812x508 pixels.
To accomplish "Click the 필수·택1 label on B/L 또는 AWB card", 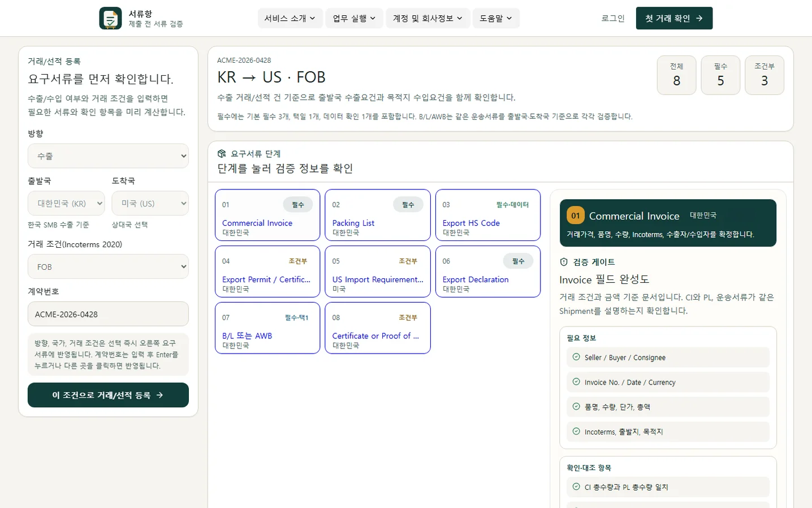I will tap(297, 318).
